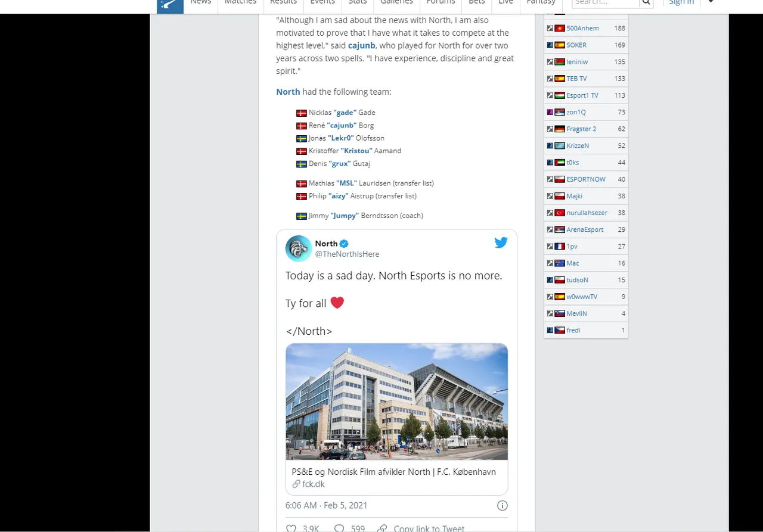Open the Matches menu item
This screenshot has width=763, height=532.
pyautogui.click(x=240, y=3)
